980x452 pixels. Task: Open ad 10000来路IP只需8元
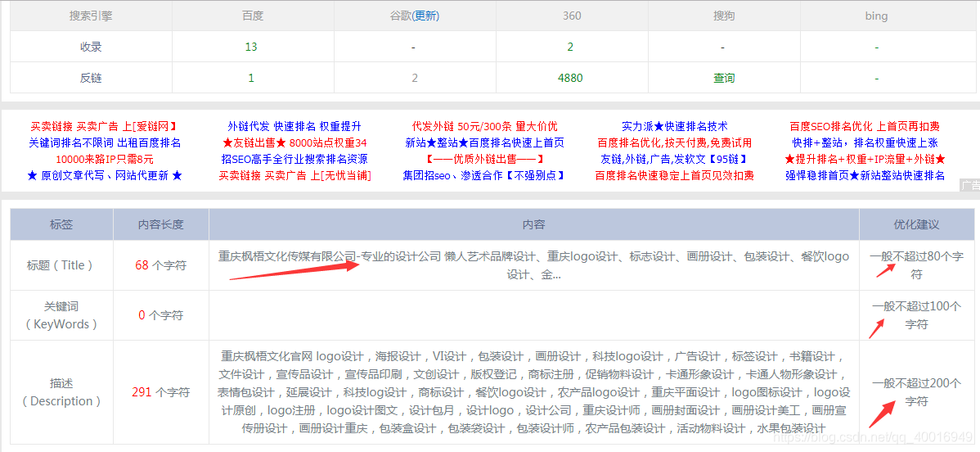(x=105, y=159)
